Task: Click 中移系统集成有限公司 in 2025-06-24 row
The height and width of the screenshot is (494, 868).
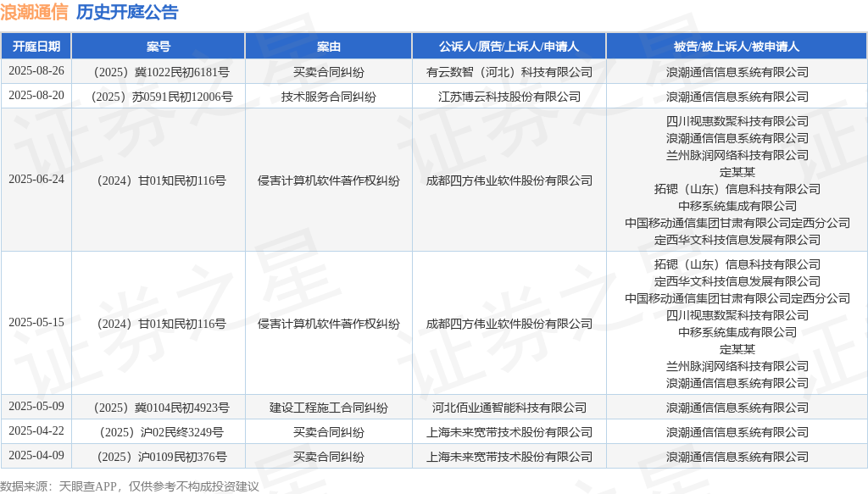Action: coord(737,206)
